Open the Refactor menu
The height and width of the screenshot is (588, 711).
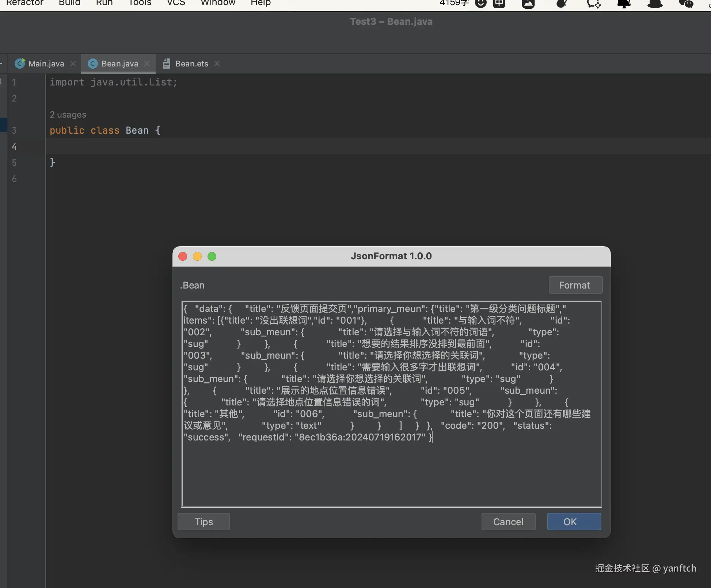point(24,3)
